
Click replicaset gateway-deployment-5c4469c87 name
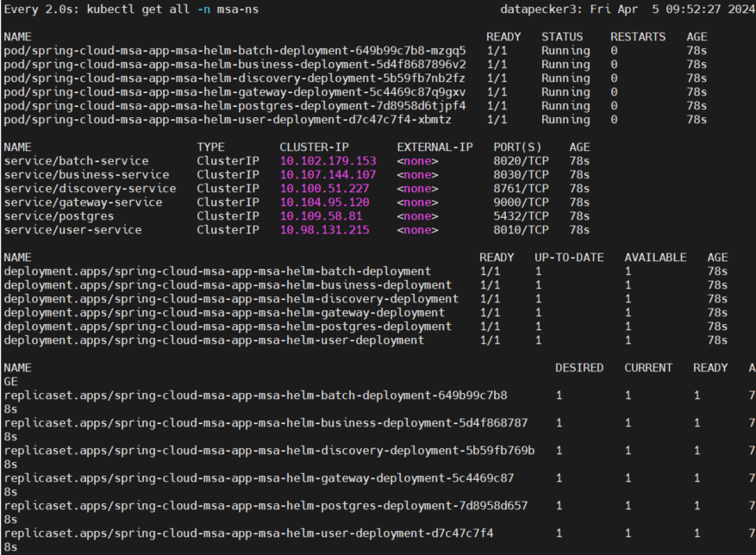[x=259, y=478]
